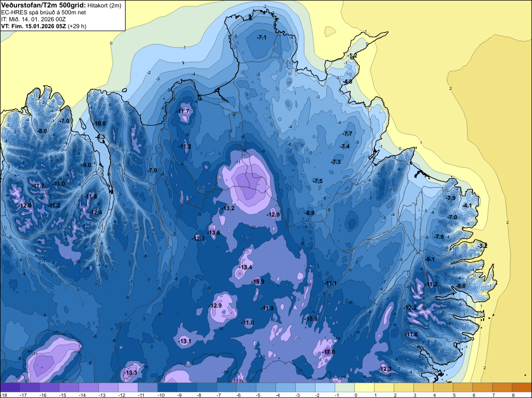Click the -7.3 temperature value
The width and height of the screenshot is (532, 398).
(336, 162)
